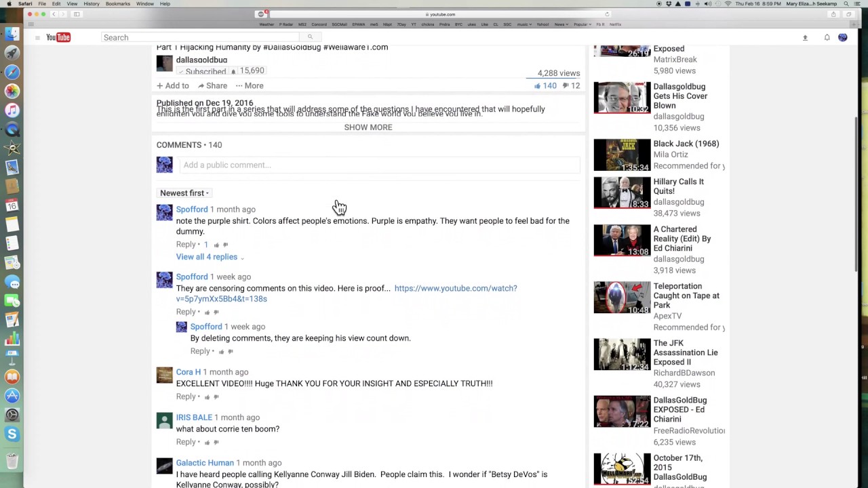Open the Safari File menu
Viewport: 868px width, 488px height.
click(42, 3)
